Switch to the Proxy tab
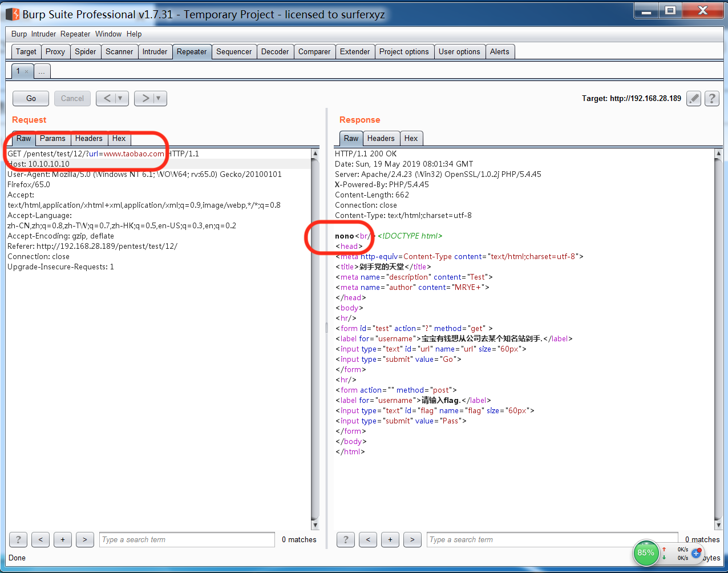 55,51
